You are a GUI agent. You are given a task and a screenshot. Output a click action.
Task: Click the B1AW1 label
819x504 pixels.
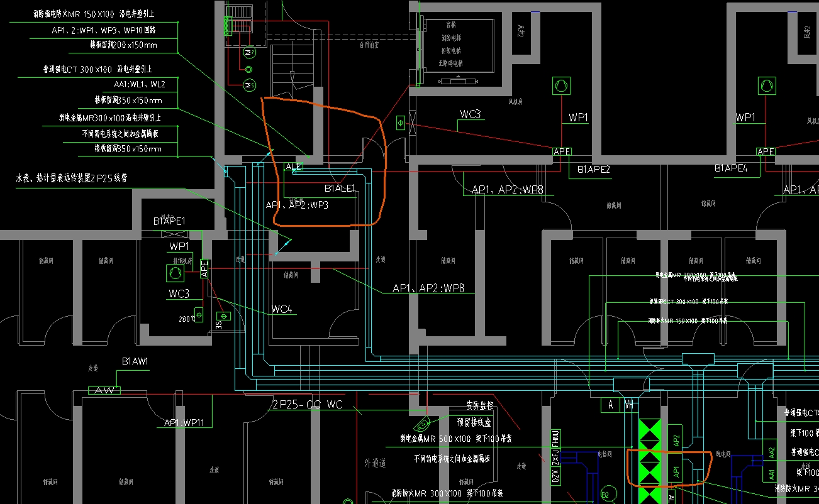click(x=135, y=362)
